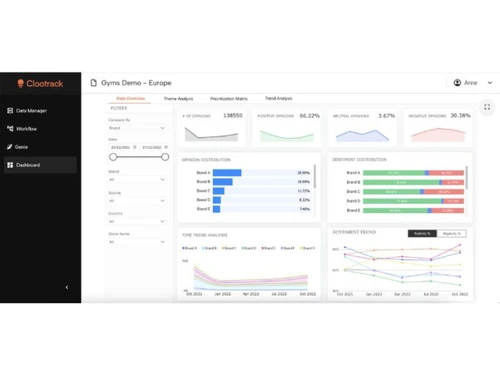Click Brand A bar in Opinion Distribution

(x=227, y=173)
